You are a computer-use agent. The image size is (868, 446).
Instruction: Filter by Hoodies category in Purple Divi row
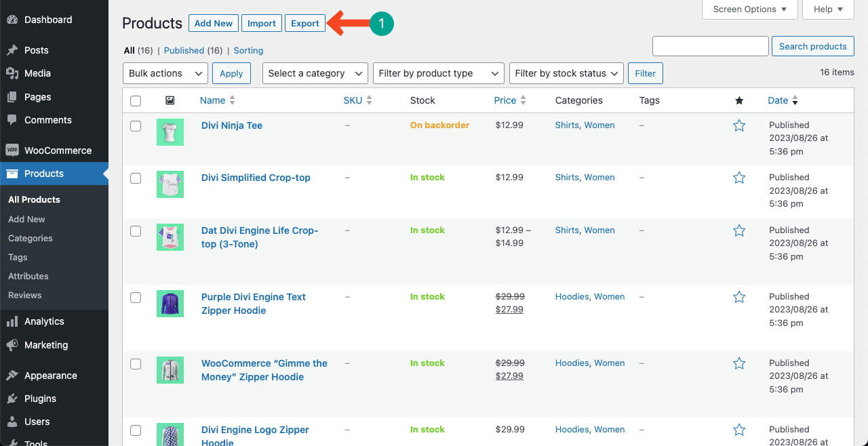[x=572, y=296]
